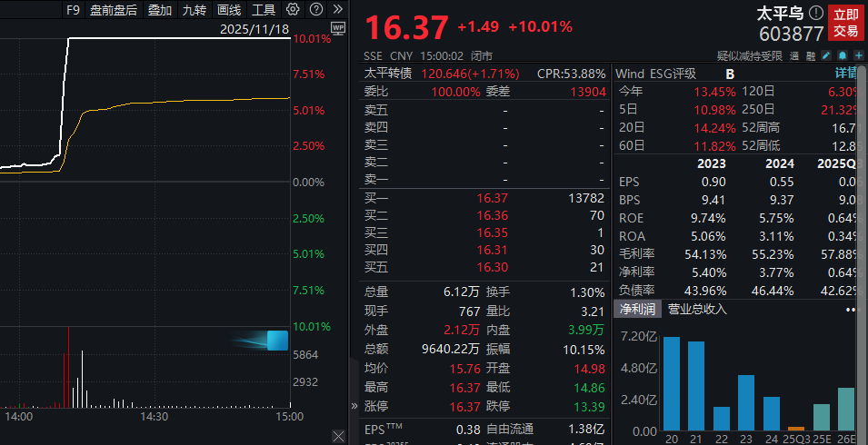This screenshot has width=868, height=445.
Task: Open more options dots in profit chart
Action: 852,310
